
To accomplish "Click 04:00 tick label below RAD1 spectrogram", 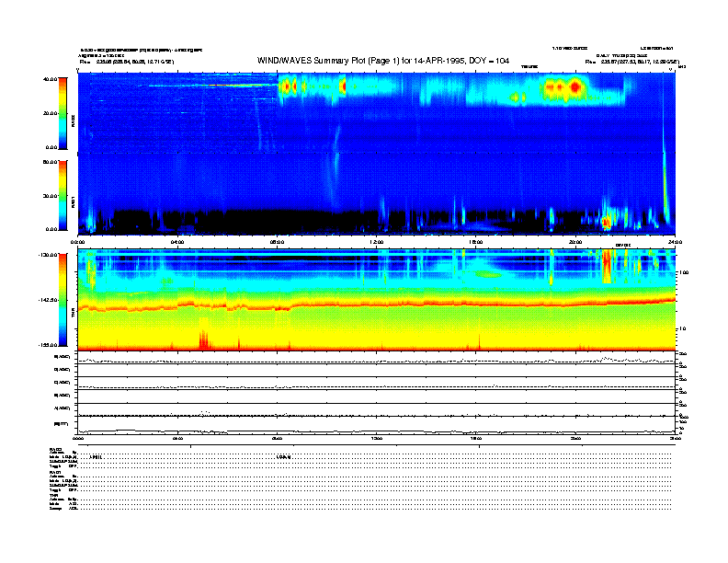I will click(177, 242).
